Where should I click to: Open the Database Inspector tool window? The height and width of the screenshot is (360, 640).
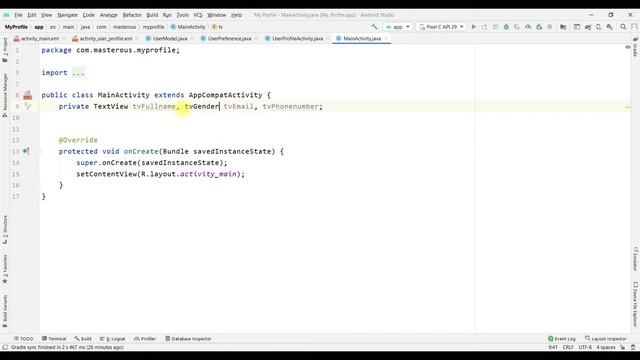pyautogui.click(x=188, y=339)
